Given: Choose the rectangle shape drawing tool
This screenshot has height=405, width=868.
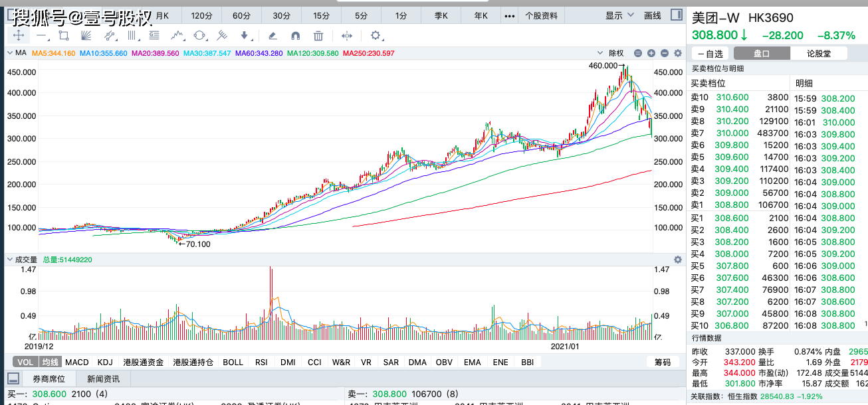Looking at the screenshot, I should [64, 36].
